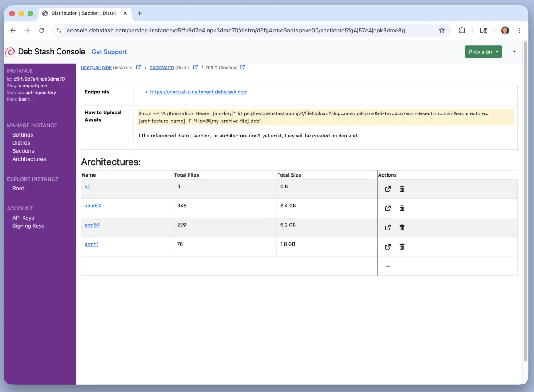Open the account caret menu beside Provision
Image resolution: width=534 pixels, height=392 pixels.
click(x=514, y=52)
